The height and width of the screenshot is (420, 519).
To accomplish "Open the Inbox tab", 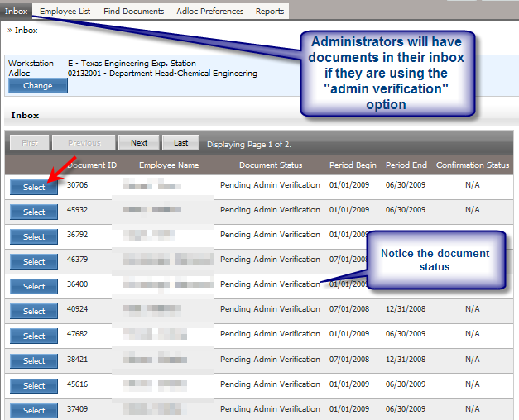I will pos(17,12).
